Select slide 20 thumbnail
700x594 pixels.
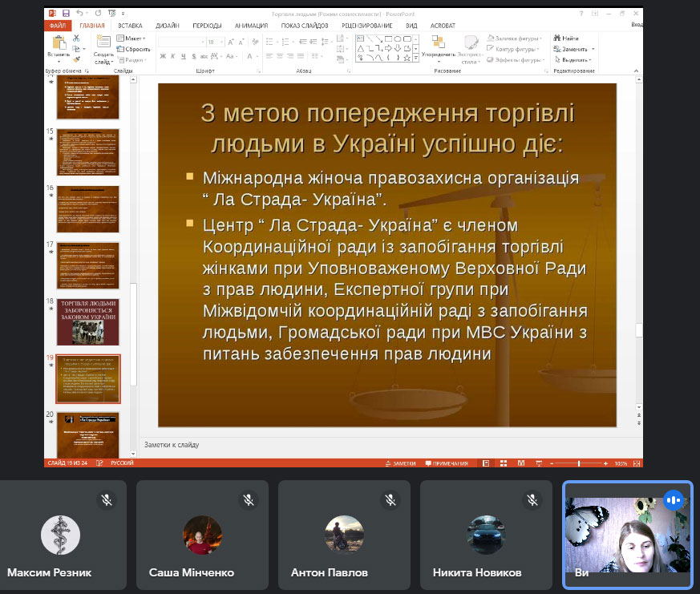coord(88,434)
